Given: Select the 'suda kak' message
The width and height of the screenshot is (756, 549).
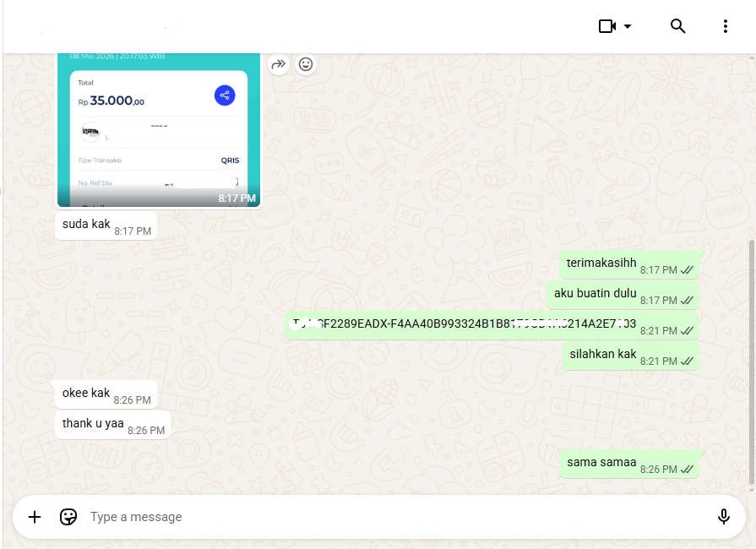Looking at the screenshot, I should click(x=106, y=226).
